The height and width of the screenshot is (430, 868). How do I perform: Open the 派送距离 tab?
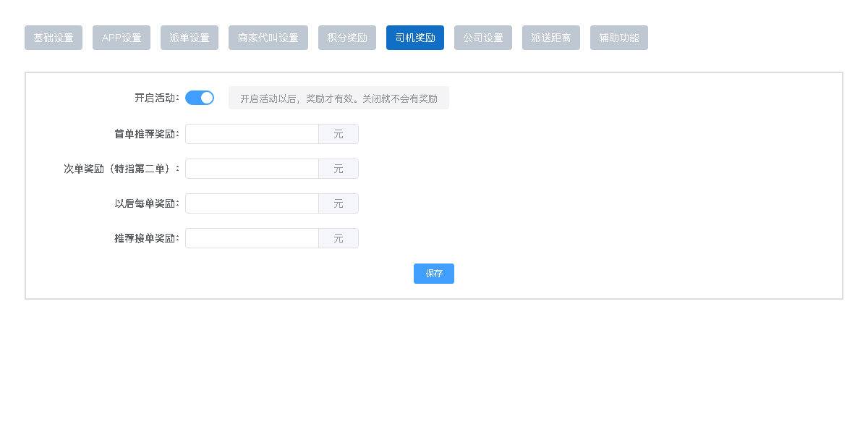(550, 38)
